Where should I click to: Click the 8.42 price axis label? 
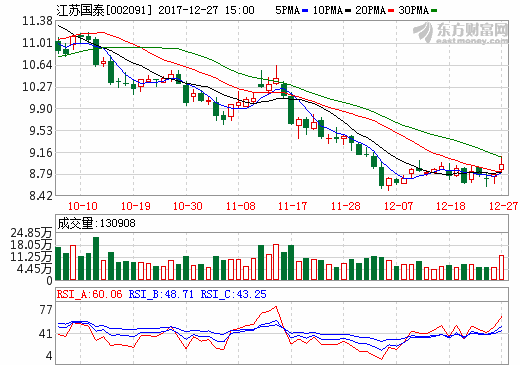41,195
